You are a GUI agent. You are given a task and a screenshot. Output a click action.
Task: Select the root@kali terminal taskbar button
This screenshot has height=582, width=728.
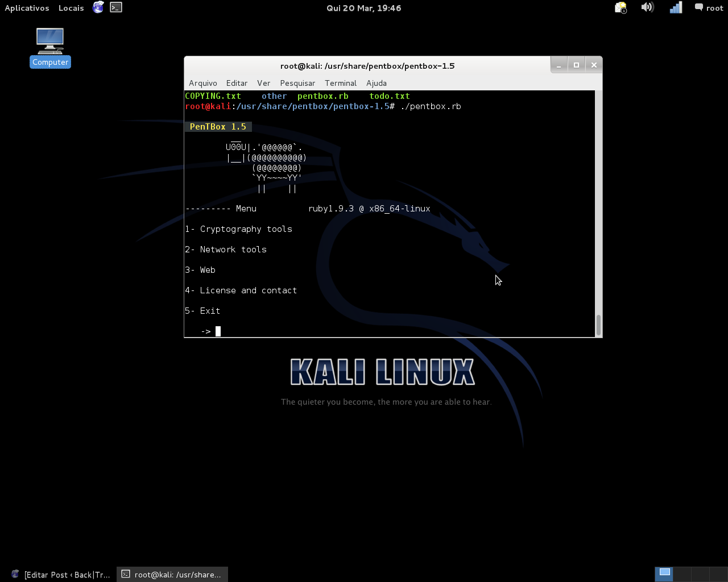pos(172,575)
